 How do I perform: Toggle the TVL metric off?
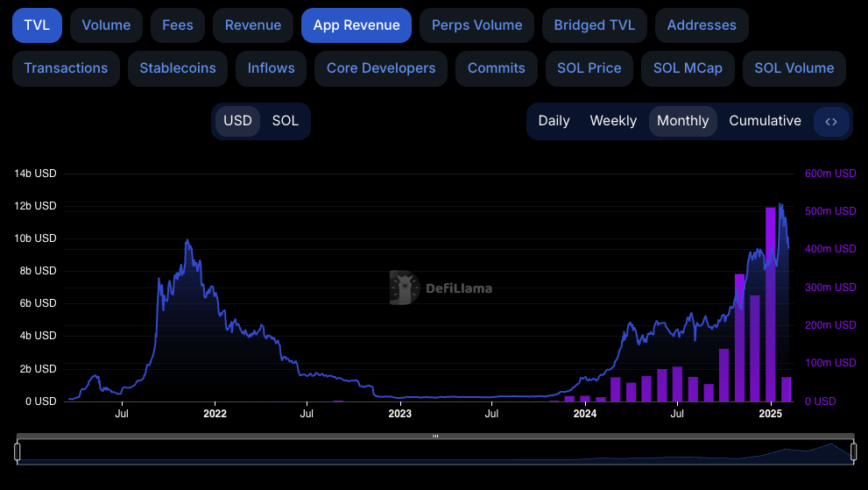37,25
